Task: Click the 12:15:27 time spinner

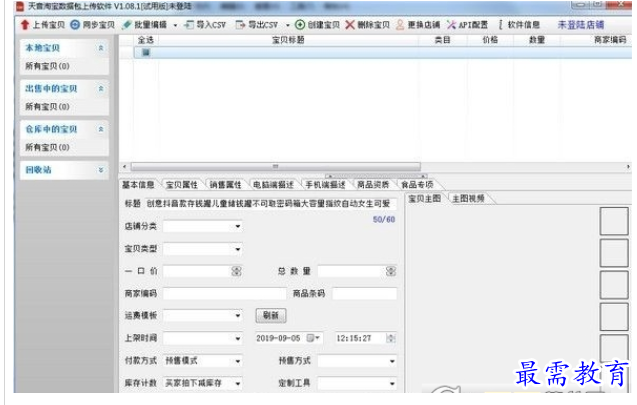Action: (x=391, y=338)
